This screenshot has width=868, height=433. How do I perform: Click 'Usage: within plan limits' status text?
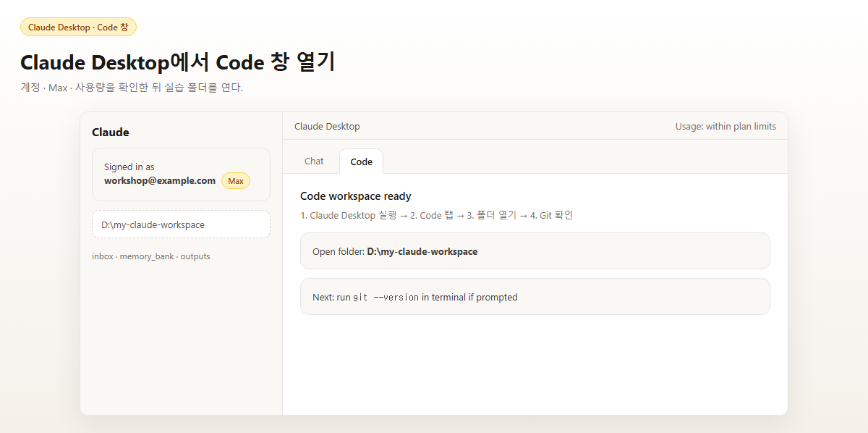[726, 126]
